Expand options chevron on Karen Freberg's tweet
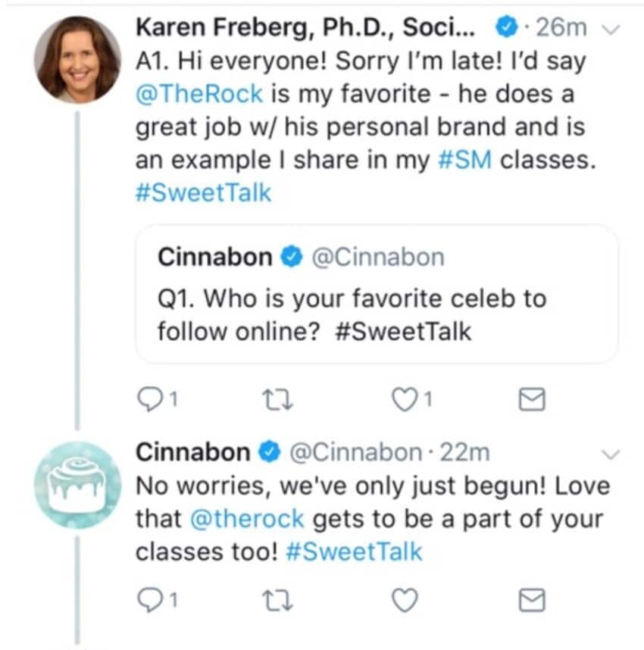This screenshot has width=644, height=650. (x=611, y=29)
